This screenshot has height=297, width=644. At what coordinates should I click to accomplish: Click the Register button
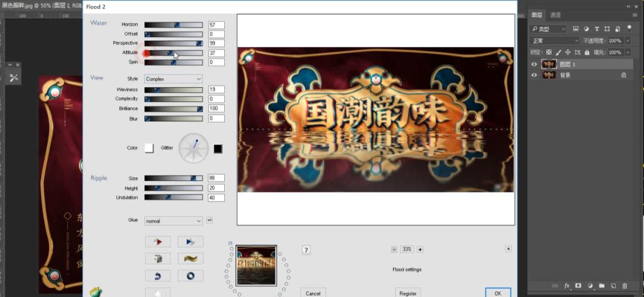point(408,293)
